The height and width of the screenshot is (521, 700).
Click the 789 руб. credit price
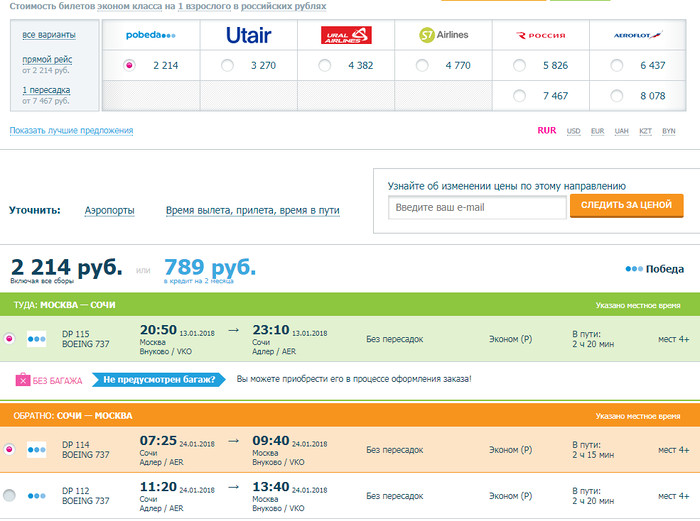coord(210,267)
